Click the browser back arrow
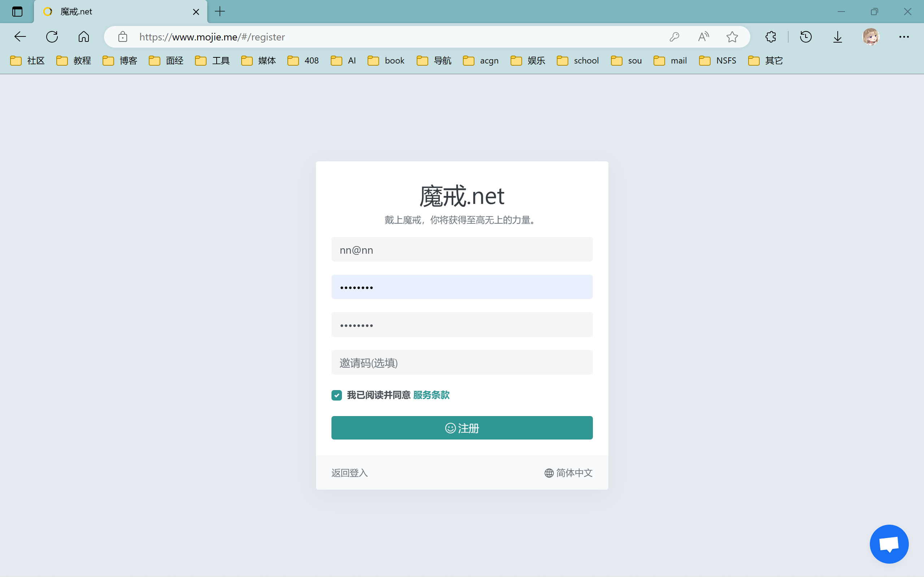This screenshot has width=924, height=577. [x=20, y=37]
